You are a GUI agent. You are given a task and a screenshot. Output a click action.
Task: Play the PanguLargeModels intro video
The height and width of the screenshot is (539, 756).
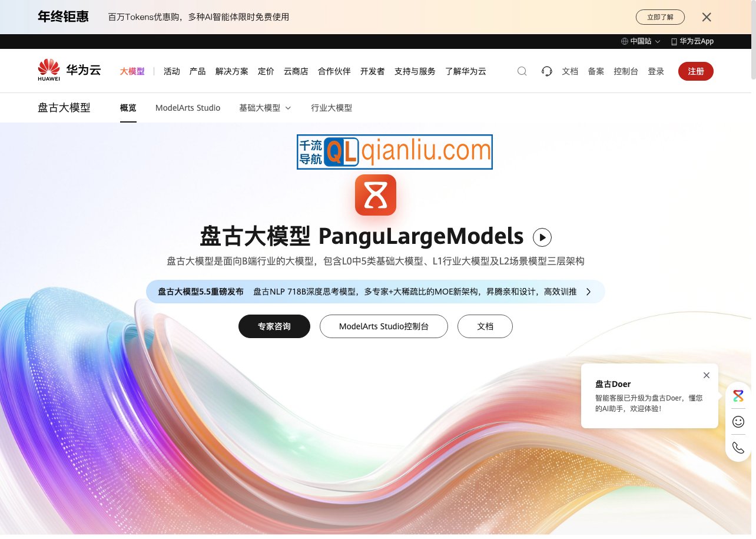(542, 237)
